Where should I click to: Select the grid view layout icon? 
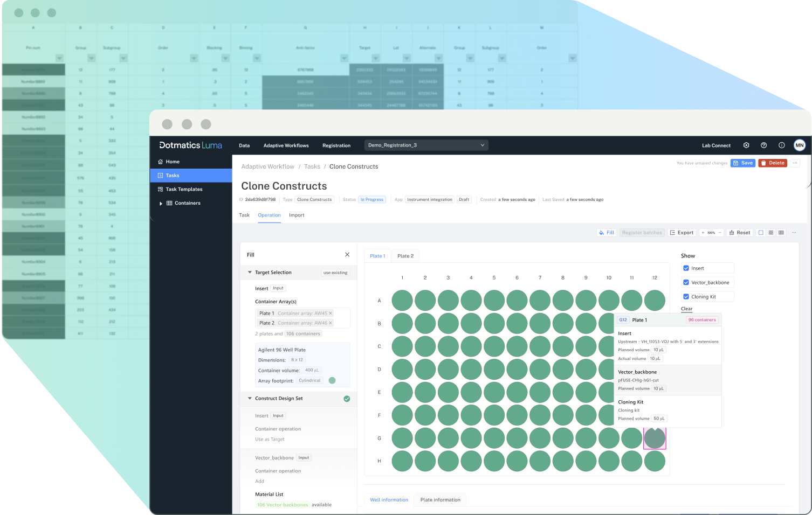pyautogui.click(x=770, y=232)
